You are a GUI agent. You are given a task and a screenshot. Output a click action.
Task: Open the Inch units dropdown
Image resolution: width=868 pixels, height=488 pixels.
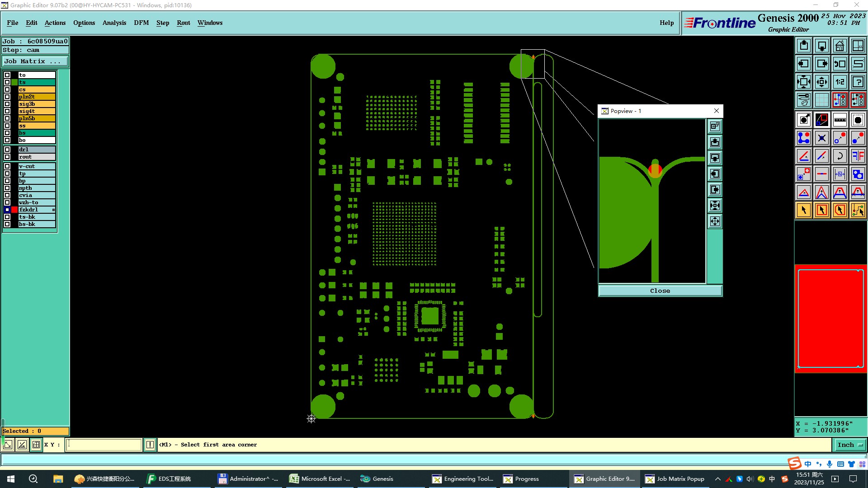(x=850, y=445)
